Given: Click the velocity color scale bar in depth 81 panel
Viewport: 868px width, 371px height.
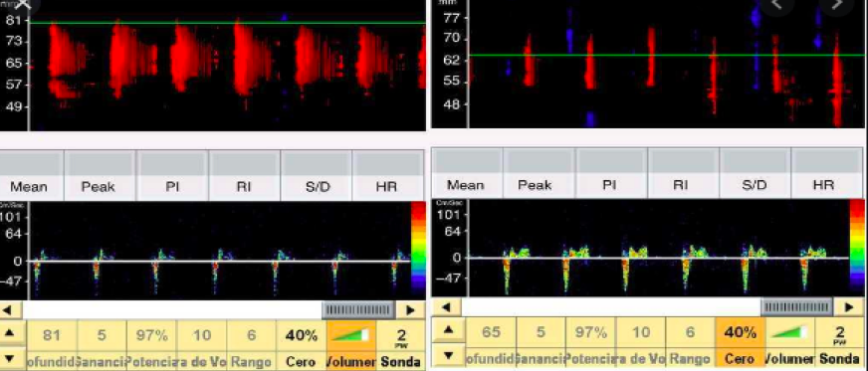Looking at the screenshot, I should pyautogui.click(x=418, y=250).
